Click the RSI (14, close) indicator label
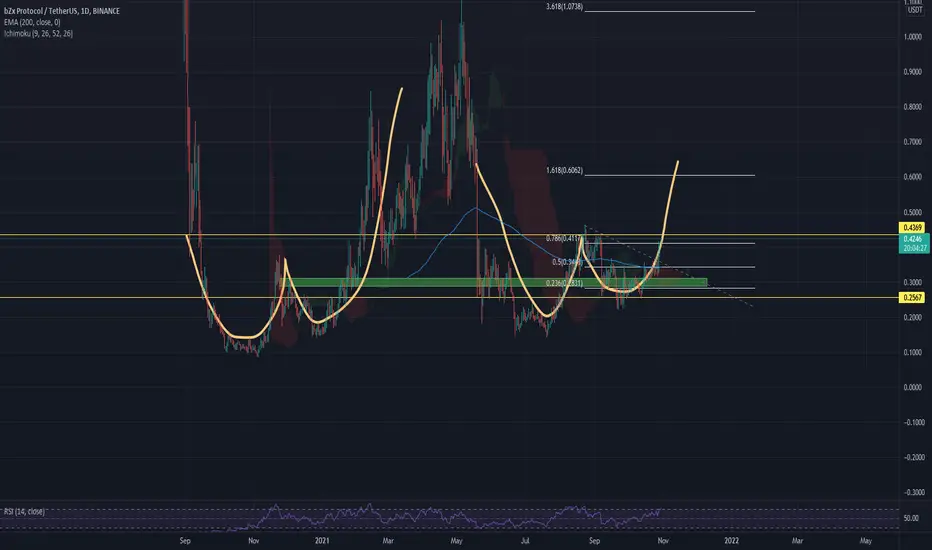The width and height of the screenshot is (932, 550). (x=24, y=511)
